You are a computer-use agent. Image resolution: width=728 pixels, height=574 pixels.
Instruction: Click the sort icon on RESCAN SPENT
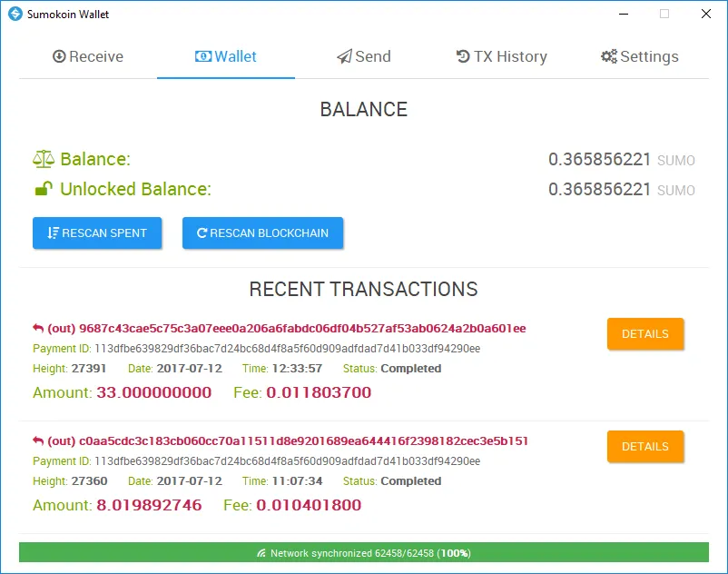(x=53, y=233)
